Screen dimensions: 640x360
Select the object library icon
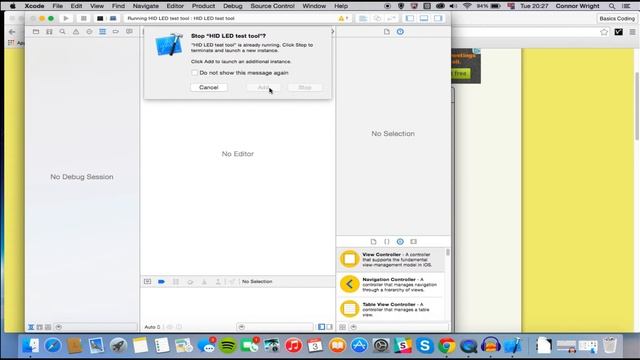pyautogui.click(x=400, y=242)
